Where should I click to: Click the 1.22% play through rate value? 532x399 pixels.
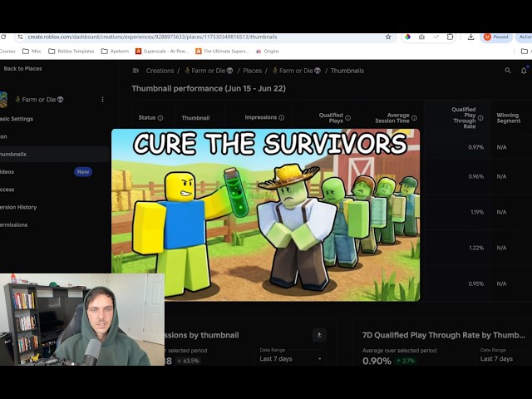point(476,248)
